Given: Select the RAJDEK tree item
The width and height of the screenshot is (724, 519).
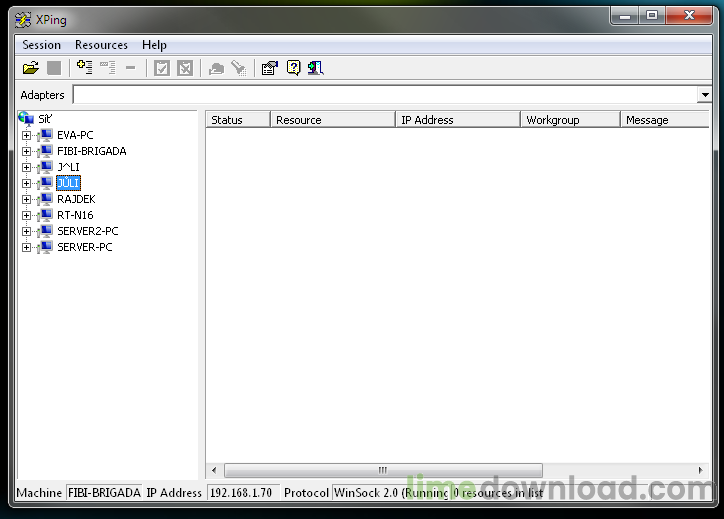Looking at the screenshot, I should [x=76, y=199].
